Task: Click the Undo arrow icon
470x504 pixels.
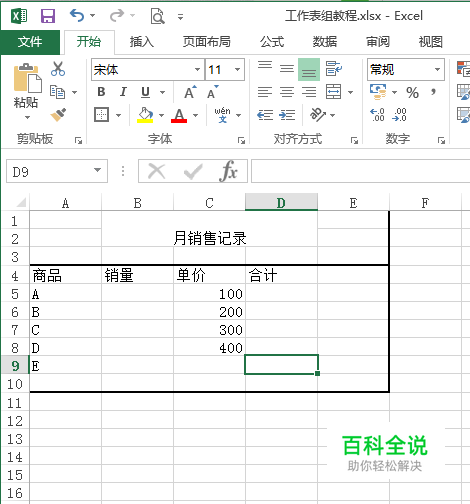Action: [77, 15]
